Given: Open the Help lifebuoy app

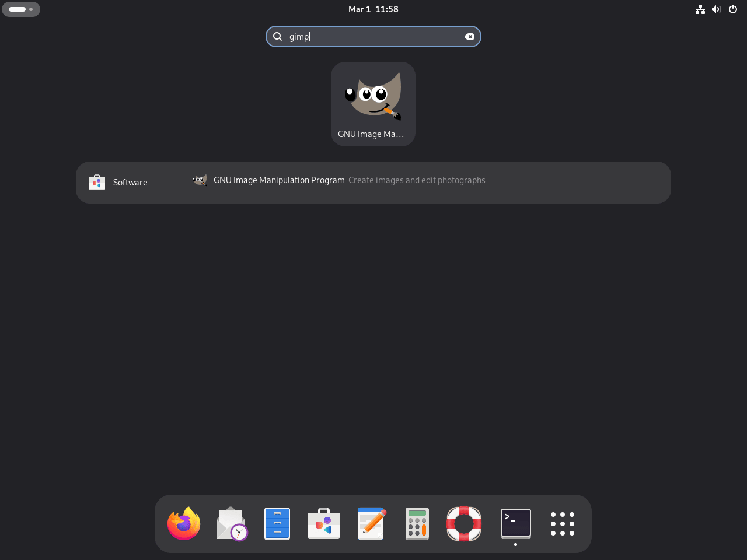Looking at the screenshot, I should (x=463, y=523).
